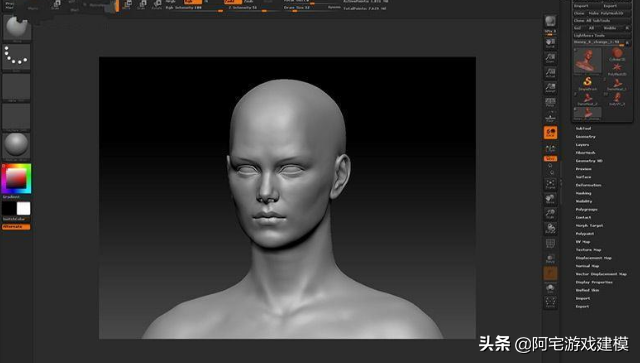
Task: Open the Stroke dots selector
Action: coord(16,58)
